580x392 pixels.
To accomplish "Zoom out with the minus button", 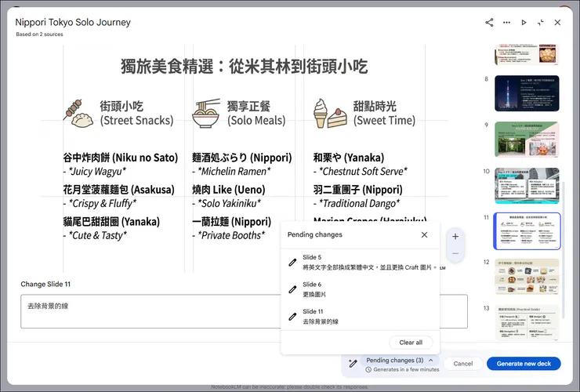I will click(x=455, y=253).
